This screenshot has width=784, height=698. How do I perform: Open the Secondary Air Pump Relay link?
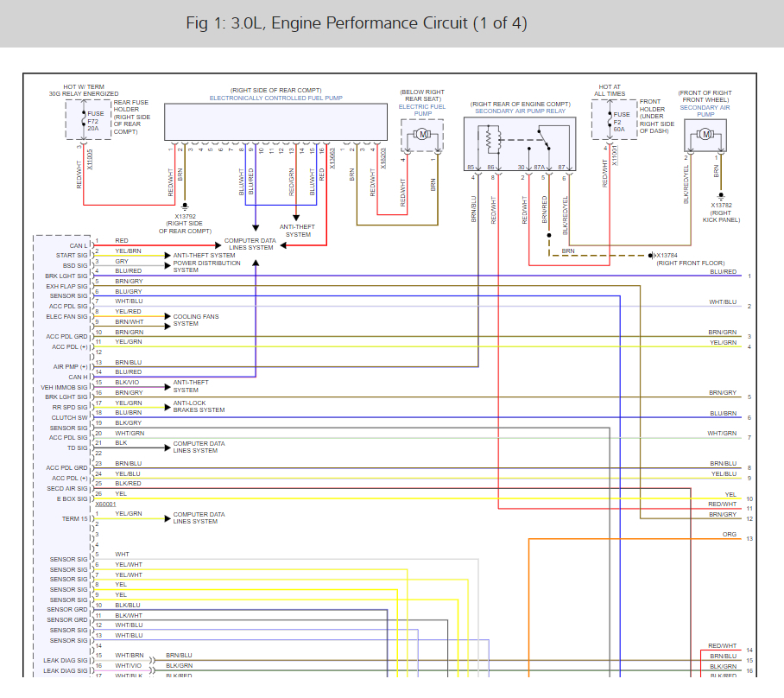click(520, 111)
